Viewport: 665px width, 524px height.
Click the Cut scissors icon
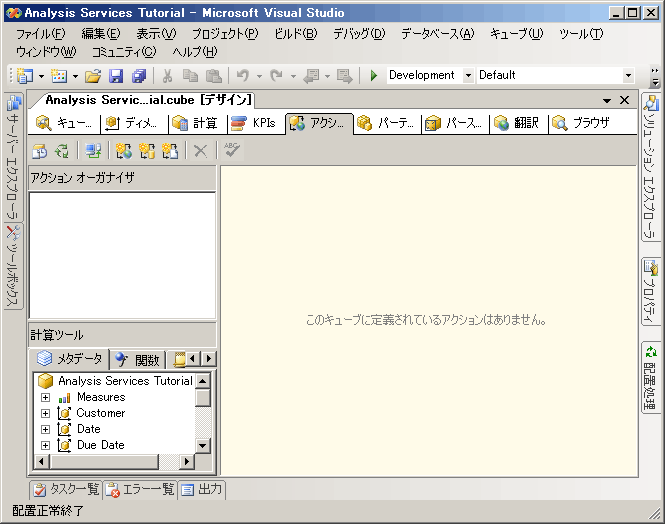(x=168, y=76)
